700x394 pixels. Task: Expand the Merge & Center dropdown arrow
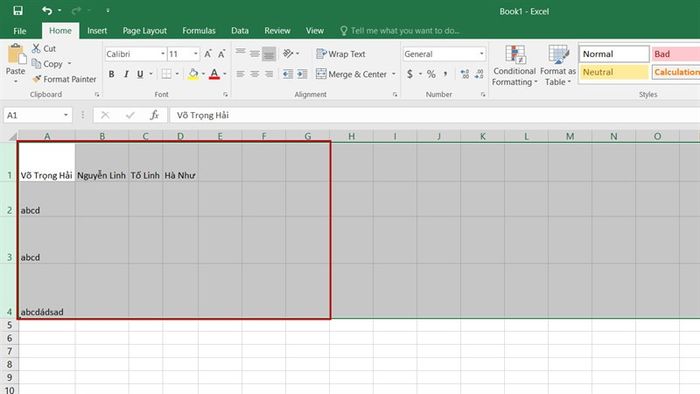point(394,74)
